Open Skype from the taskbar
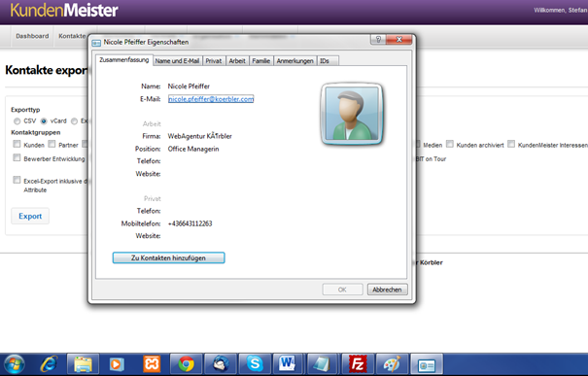 click(255, 364)
